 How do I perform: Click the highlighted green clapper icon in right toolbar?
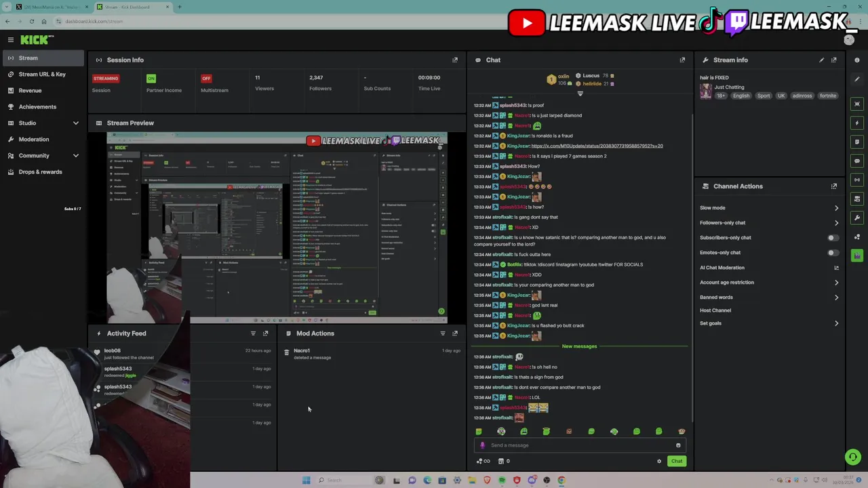(857, 256)
